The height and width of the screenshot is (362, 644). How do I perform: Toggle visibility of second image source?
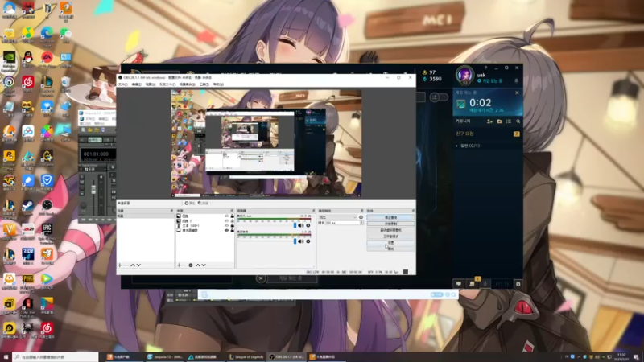coord(226,220)
